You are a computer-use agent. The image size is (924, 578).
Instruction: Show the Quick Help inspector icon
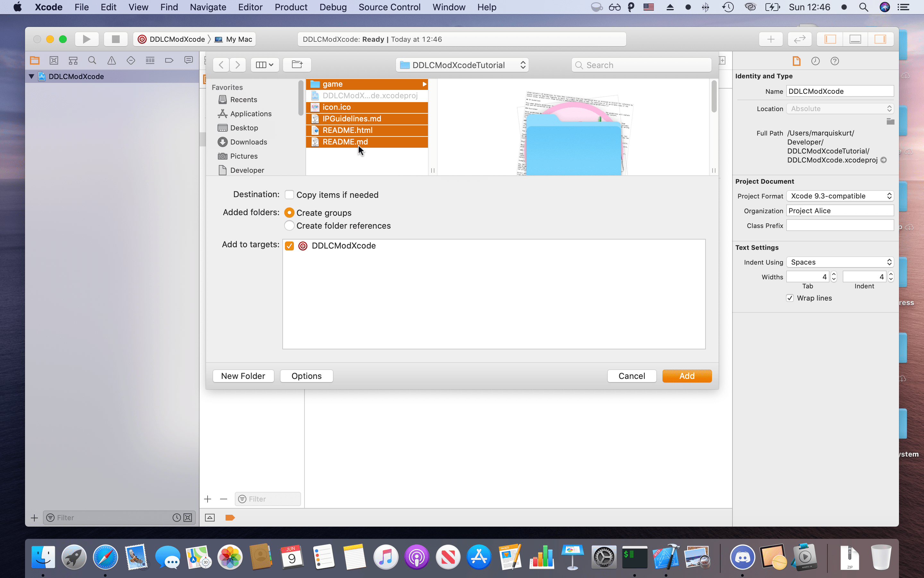coord(835,61)
